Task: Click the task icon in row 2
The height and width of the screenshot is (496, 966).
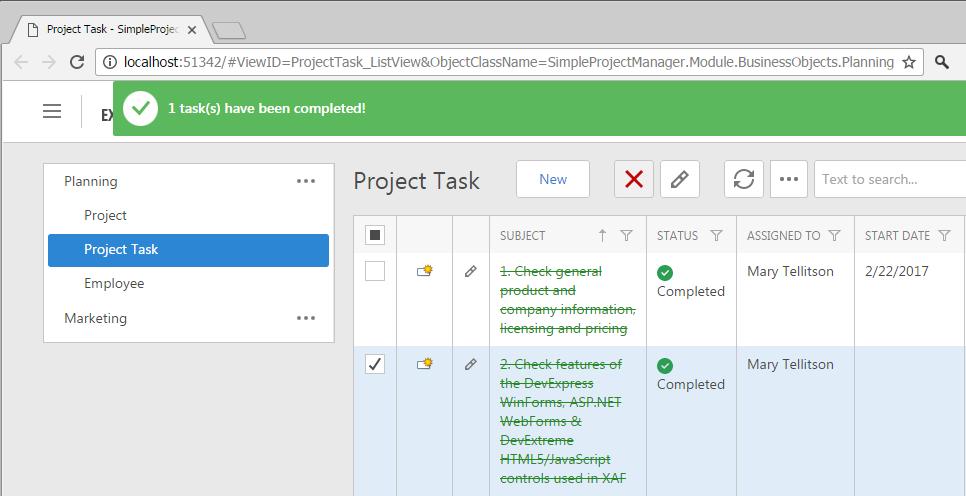Action: (424, 364)
